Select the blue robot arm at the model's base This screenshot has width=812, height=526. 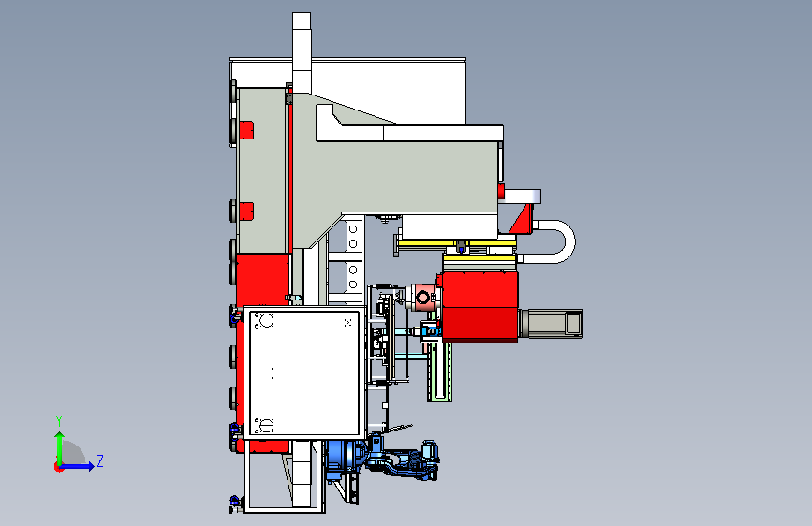pyautogui.click(x=383, y=458)
